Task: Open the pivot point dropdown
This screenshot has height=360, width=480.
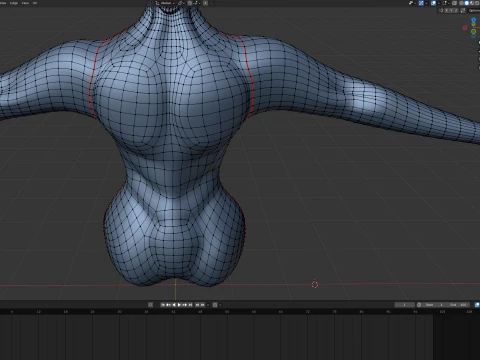Action: [x=182, y=3]
